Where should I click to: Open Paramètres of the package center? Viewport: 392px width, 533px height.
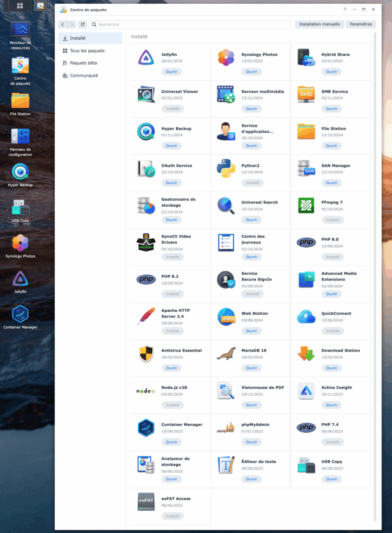coord(361,24)
